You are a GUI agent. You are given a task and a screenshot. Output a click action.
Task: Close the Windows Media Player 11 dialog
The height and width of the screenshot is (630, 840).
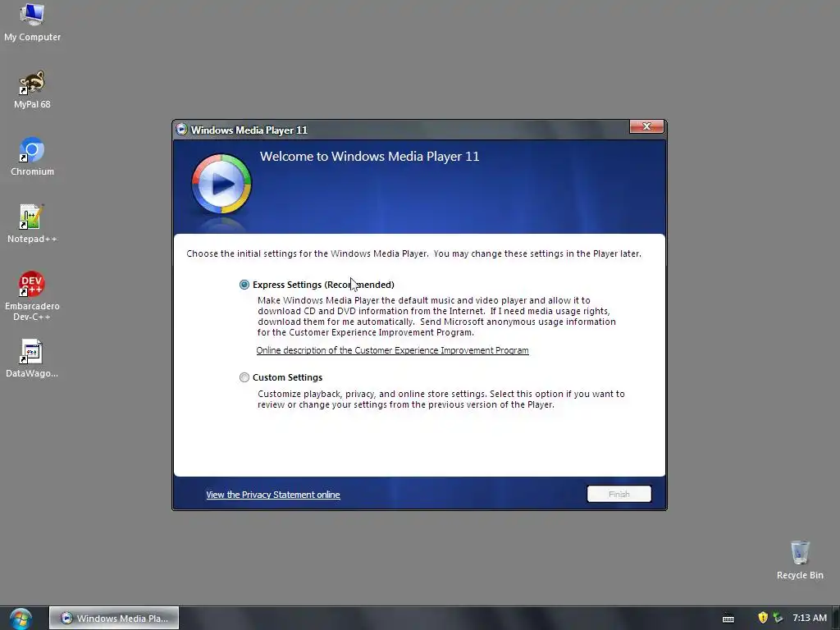pos(646,126)
